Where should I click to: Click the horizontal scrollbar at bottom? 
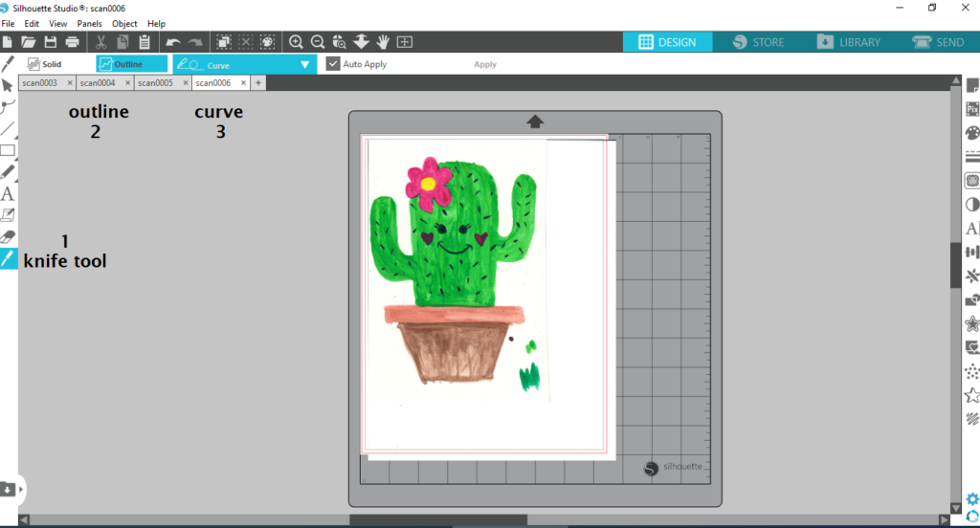(437, 520)
